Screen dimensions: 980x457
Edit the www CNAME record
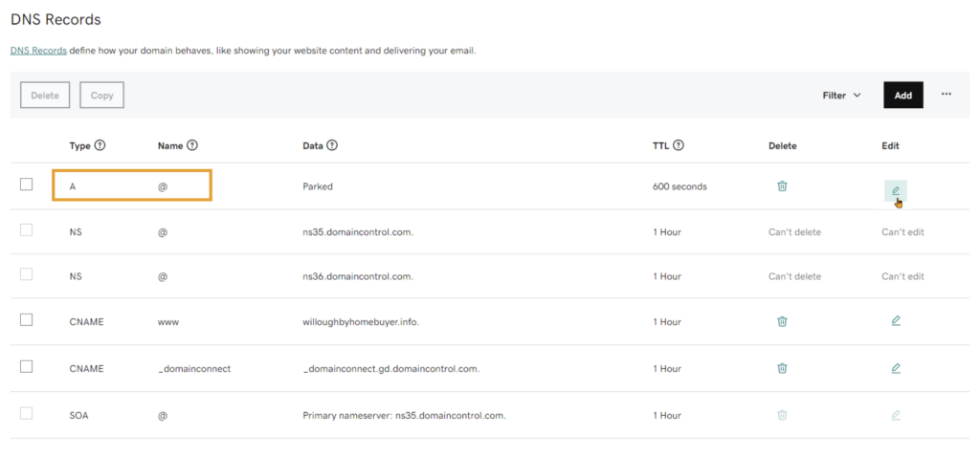tap(896, 321)
